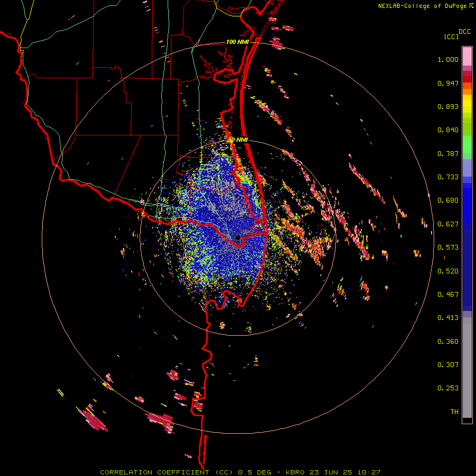
Task: Click the 50 NMI range ring label
Action: (238, 140)
